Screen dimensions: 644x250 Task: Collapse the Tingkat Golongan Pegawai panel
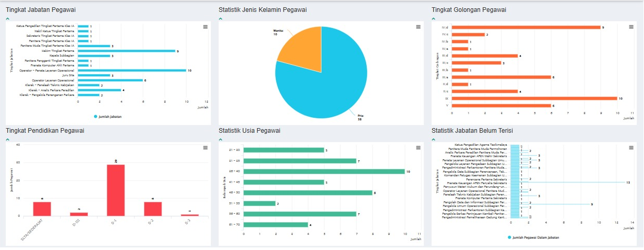pos(434,18)
